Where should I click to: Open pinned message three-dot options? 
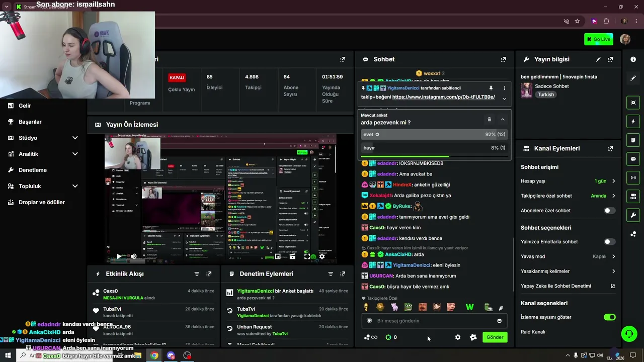[x=504, y=88]
